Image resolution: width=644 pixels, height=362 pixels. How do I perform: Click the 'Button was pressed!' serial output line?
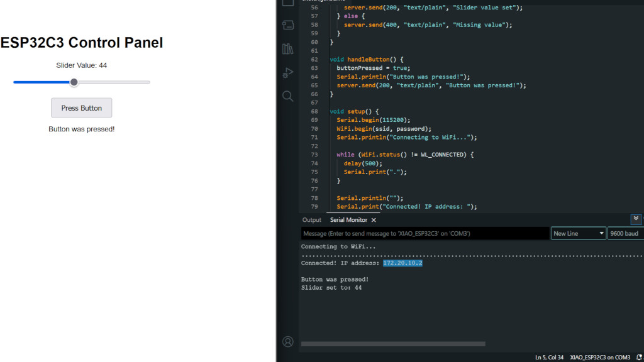click(x=335, y=280)
